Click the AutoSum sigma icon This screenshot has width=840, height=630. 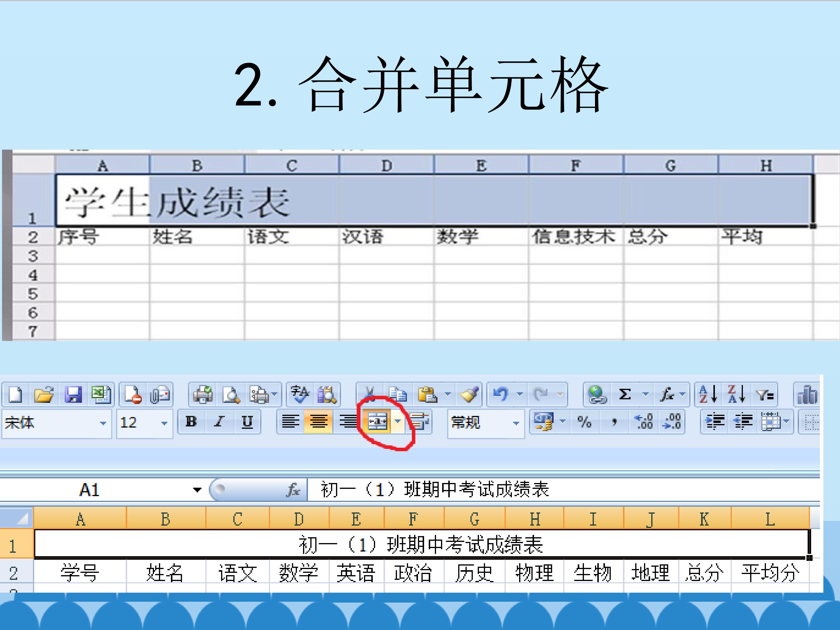[625, 394]
